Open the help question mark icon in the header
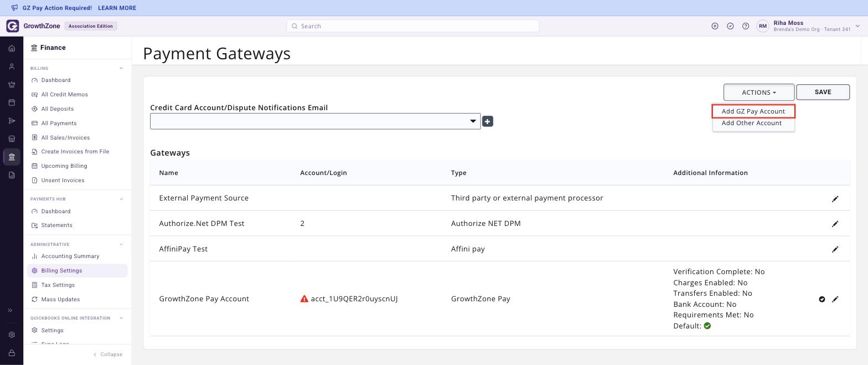This screenshot has width=868, height=365. pos(746,26)
